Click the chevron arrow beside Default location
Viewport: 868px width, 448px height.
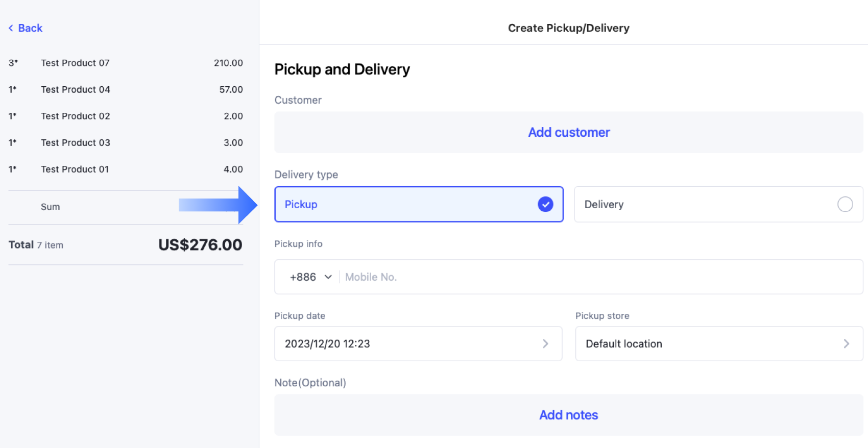pyautogui.click(x=846, y=344)
